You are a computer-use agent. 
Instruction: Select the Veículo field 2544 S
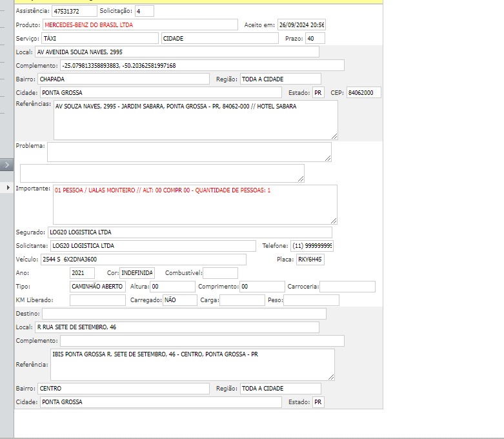(x=143, y=260)
